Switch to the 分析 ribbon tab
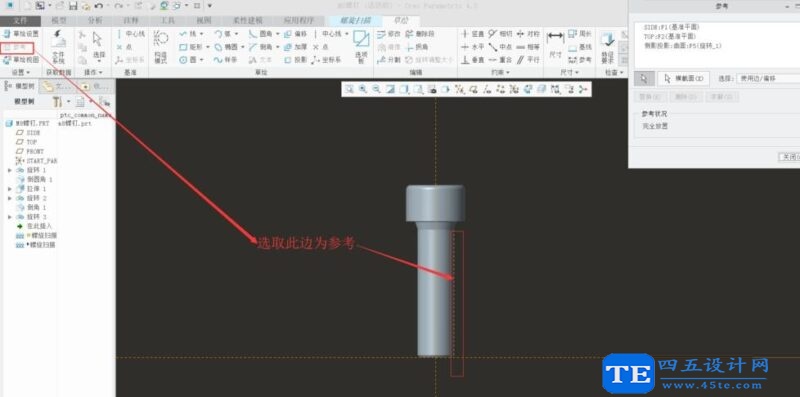Screen dimensions: 800x397 tap(95, 20)
